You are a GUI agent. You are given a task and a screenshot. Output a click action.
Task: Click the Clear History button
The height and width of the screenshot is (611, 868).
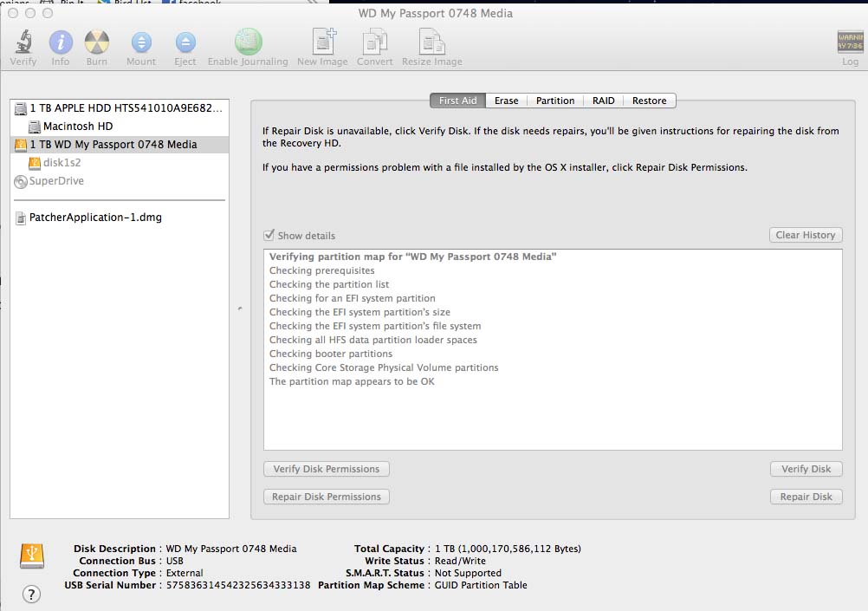click(806, 235)
